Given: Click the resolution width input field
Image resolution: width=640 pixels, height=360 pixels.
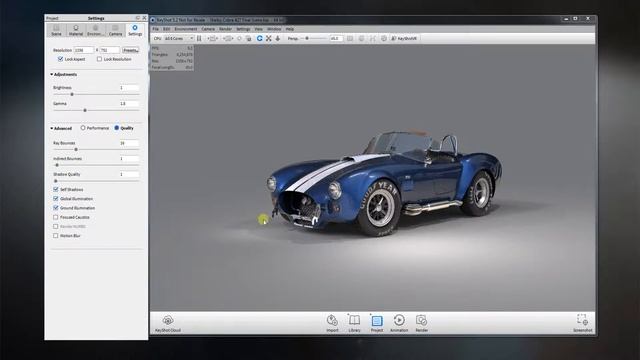Looking at the screenshot, I should 84,50.
